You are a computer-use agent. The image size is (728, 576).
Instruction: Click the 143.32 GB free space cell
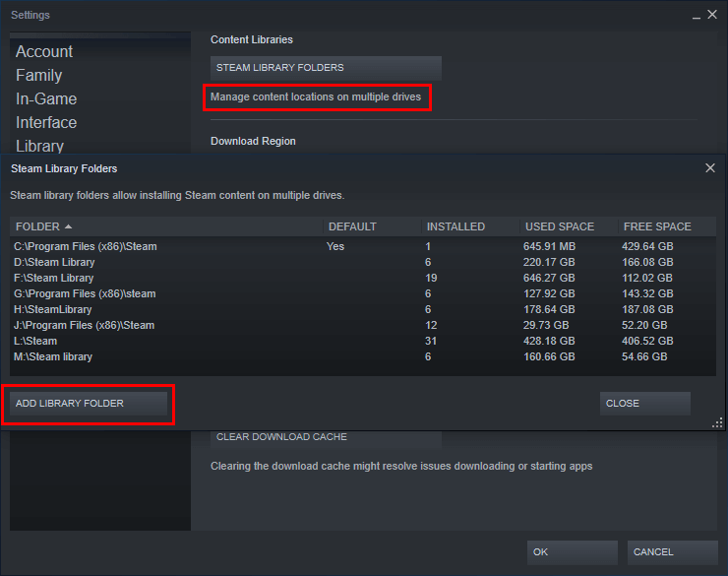click(647, 293)
